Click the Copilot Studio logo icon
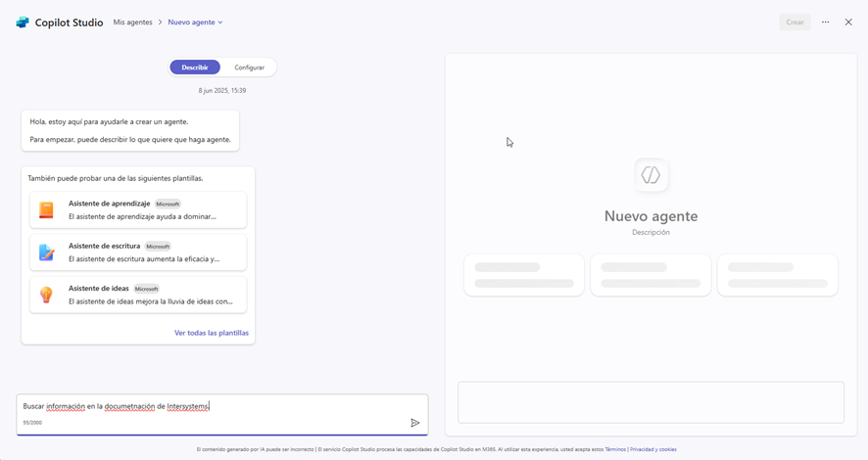Screen dimensions: 868x460 tap(23, 23)
